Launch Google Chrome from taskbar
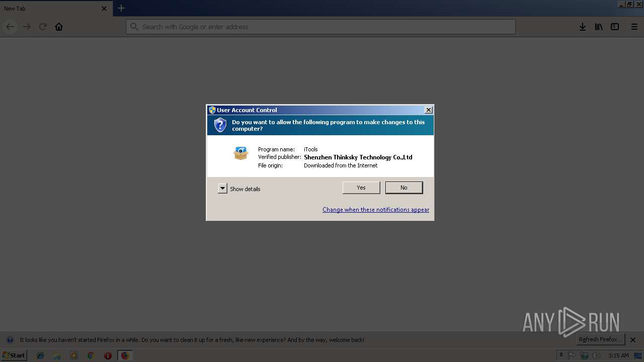644x362 pixels. 91,355
